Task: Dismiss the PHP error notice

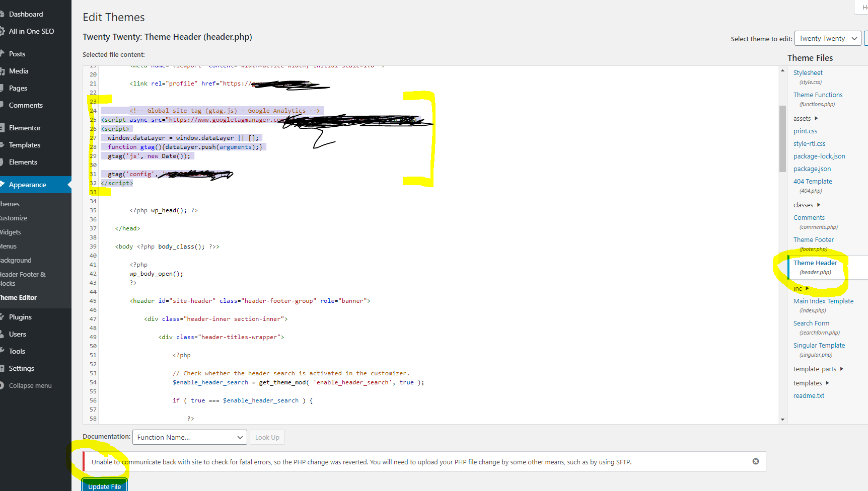Action: pyautogui.click(x=755, y=461)
